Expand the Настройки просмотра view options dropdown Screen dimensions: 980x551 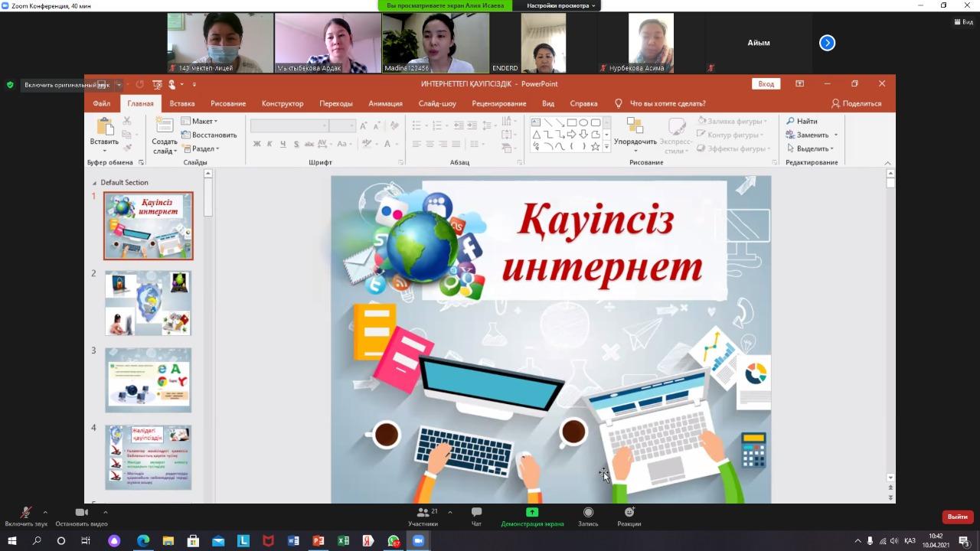[561, 5]
